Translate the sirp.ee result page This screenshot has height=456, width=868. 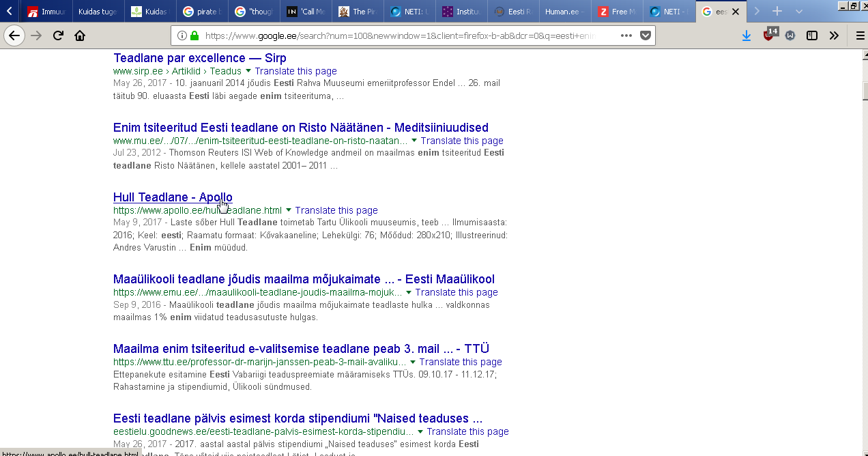tap(296, 71)
